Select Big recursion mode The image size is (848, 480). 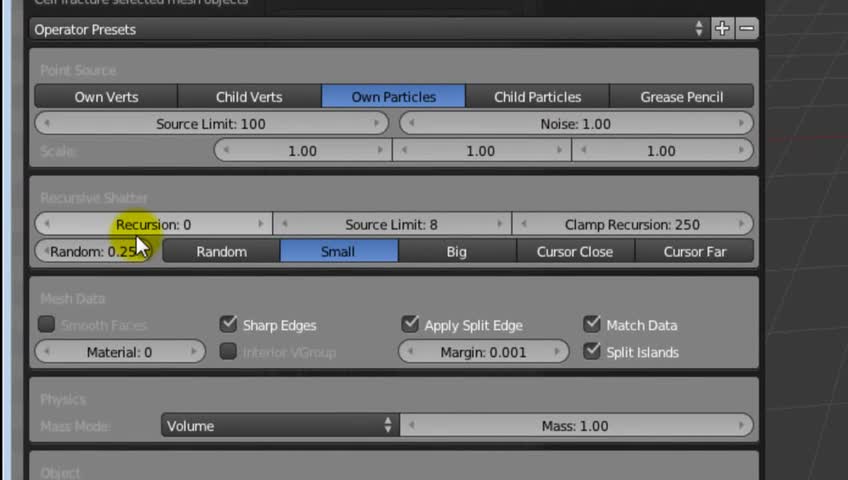457,251
